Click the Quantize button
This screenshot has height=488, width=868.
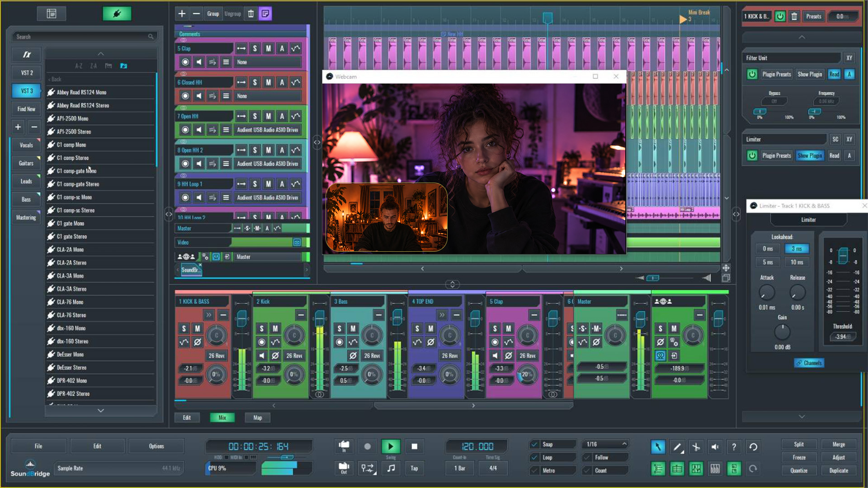coord(799,470)
